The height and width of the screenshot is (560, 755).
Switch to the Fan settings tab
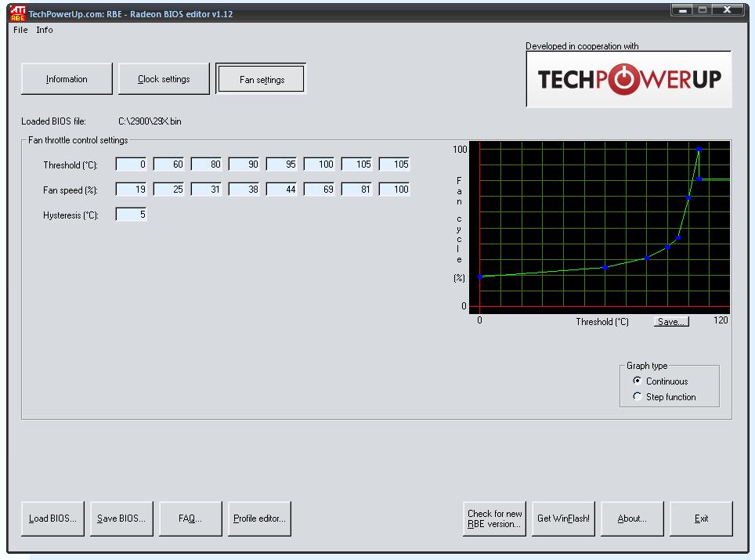point(261,79)
